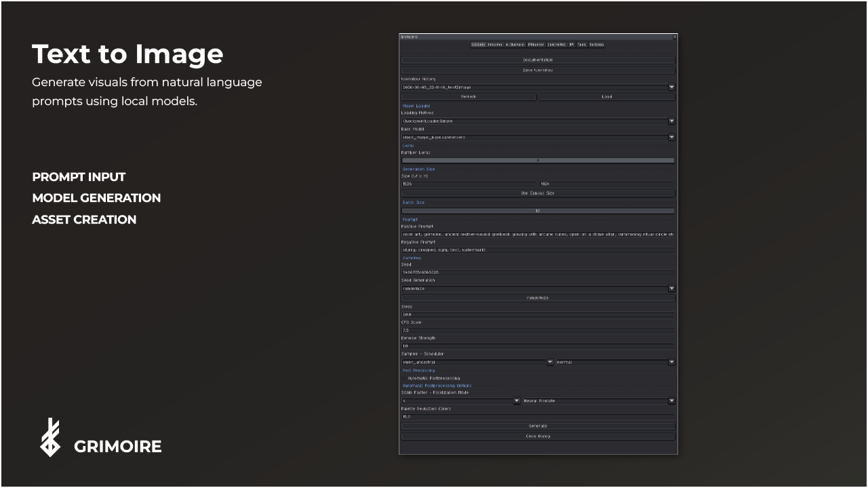This screenshot has width=868, height=488.
Task: Click into the Negative Prompt field
Action: 538,249
